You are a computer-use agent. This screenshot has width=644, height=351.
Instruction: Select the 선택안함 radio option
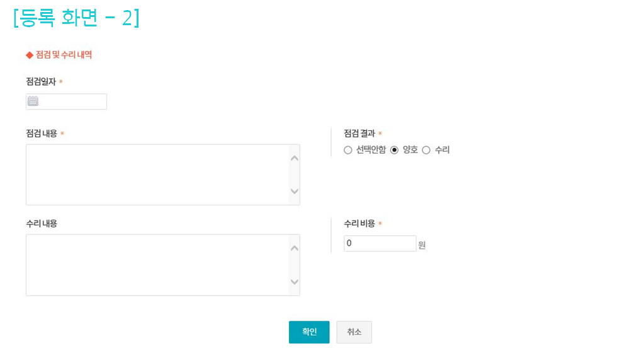[x=348, y=150]
